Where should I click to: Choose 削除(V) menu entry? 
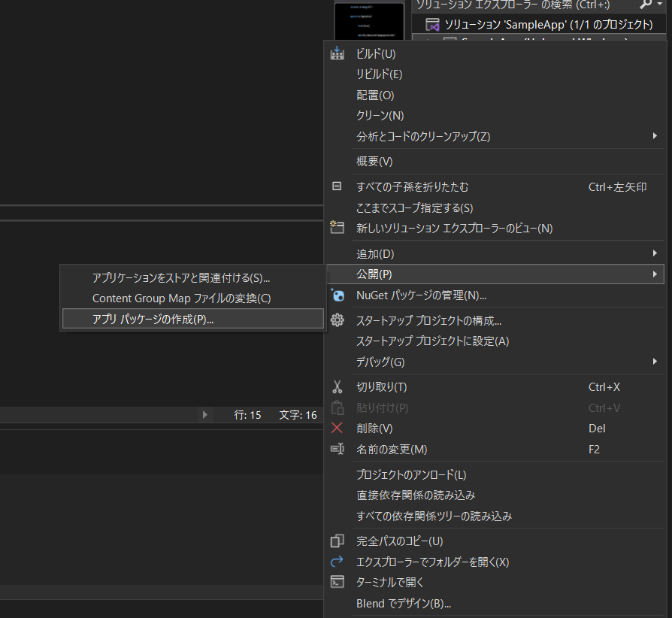[x=495, y=428]
